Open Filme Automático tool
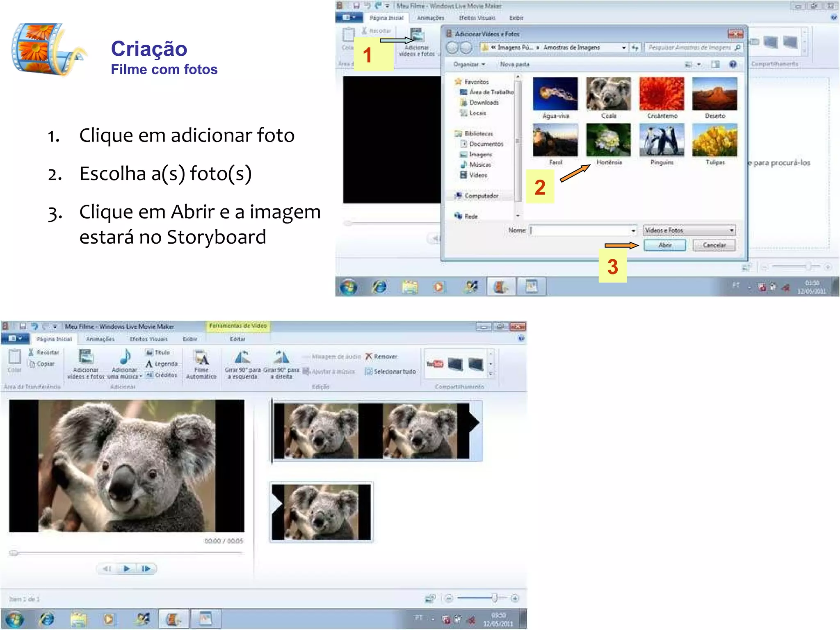The image size is (840, 630). click(x=201, y=364)
